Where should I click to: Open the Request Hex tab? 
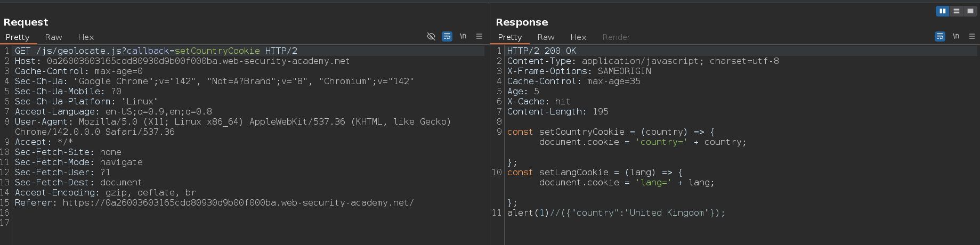pyautogui.click(x=86, y=37)
